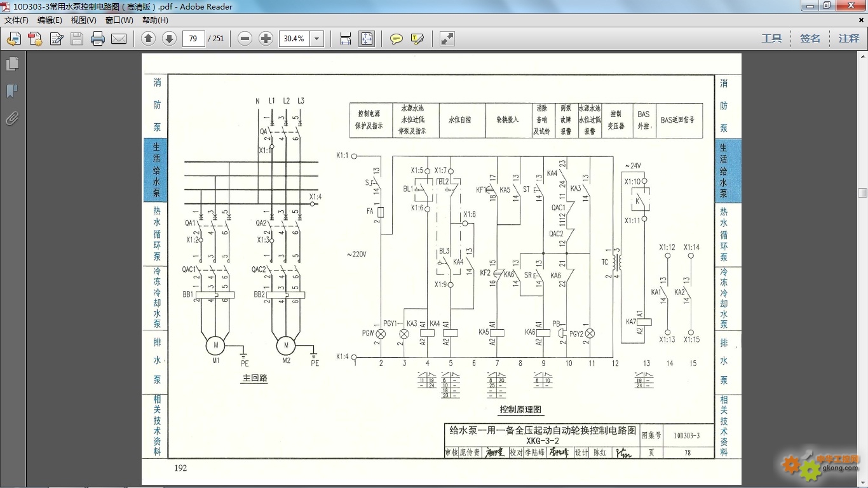Screen dimensions: 868x488
Task: Click the ~24V voltage label
Action: click(x=633, y=166)
